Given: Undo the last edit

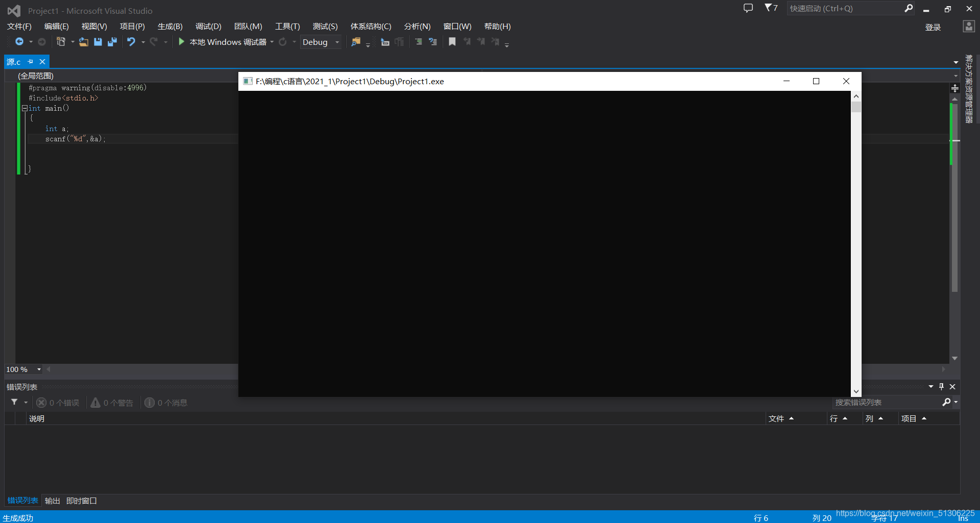Looking at the screenshot, I should point(132,42).
